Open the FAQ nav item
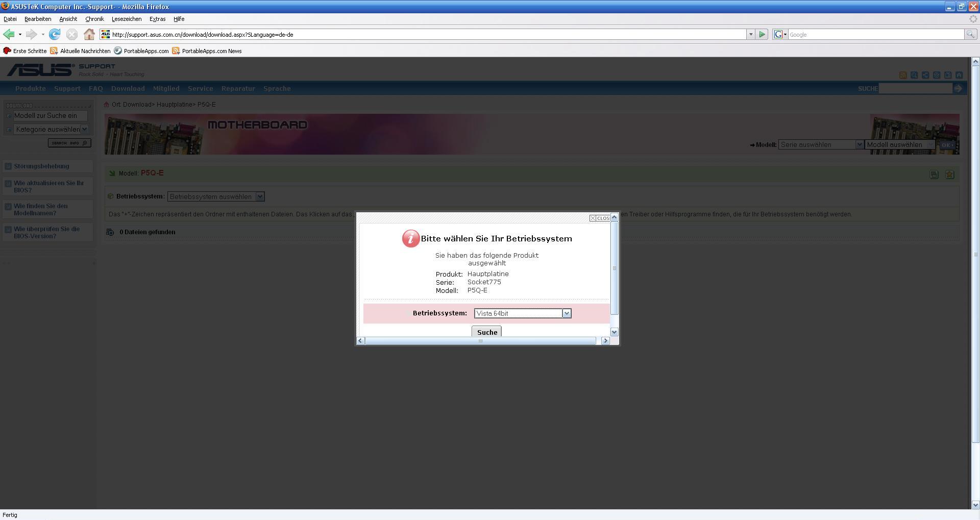 tap(96, 88)
